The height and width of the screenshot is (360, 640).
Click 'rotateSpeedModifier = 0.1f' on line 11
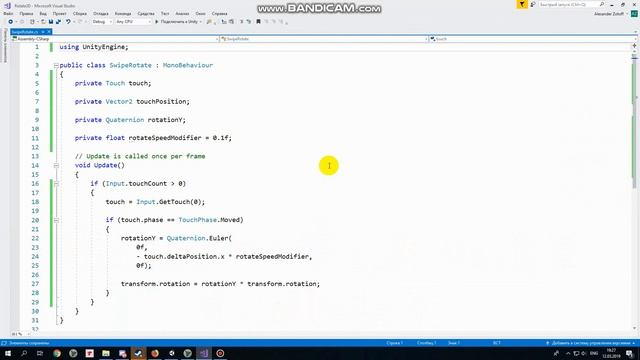coord(180,138)
